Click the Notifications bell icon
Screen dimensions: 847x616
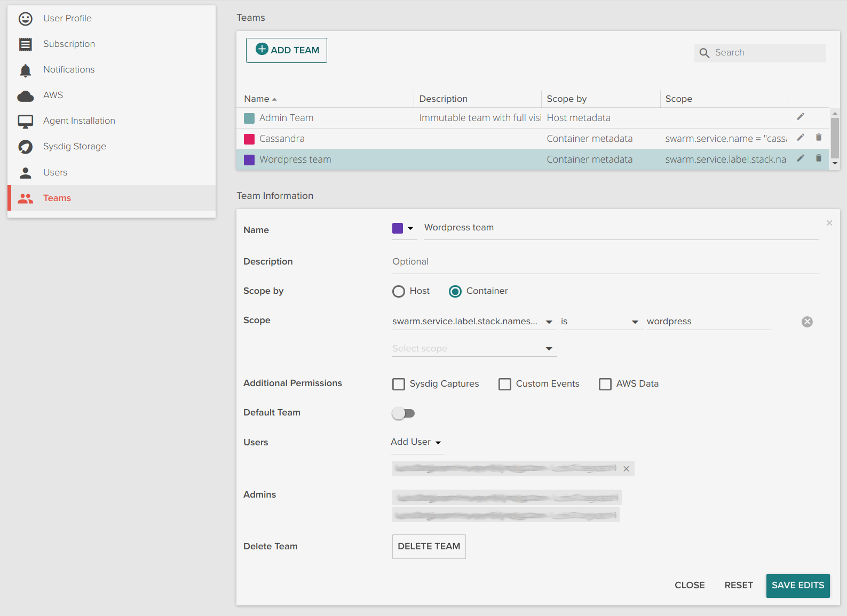tap(26, 70)
